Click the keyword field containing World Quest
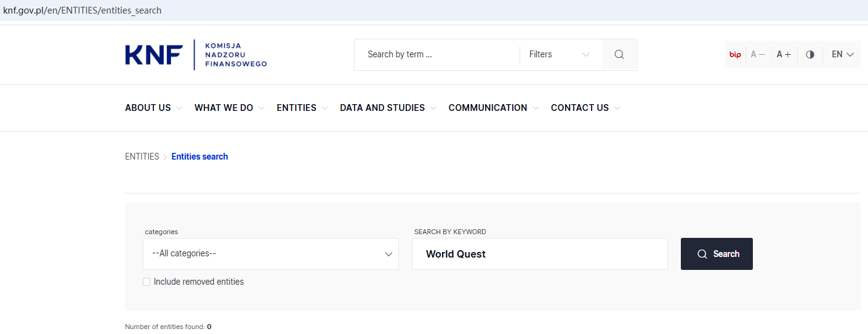Screen dimensions: 868x334 tap(539, 254)
